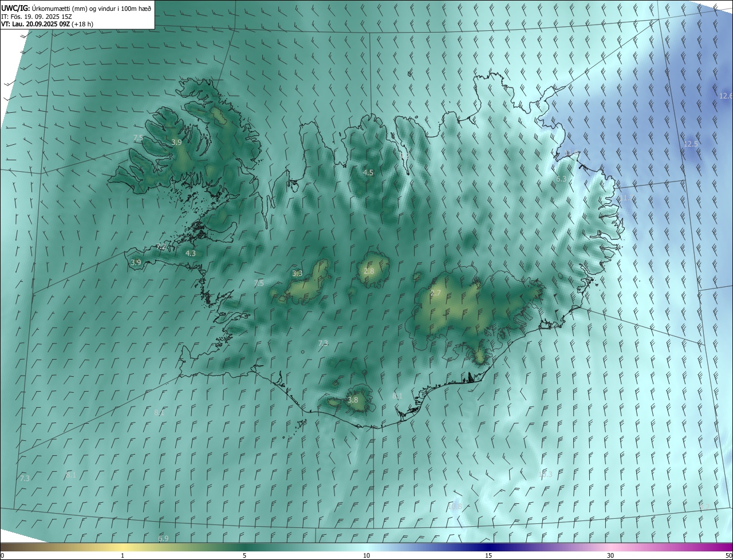The image size is (733, 560).
Task: Click the colorbar tick label 0
Action: [x=2, y=555]
